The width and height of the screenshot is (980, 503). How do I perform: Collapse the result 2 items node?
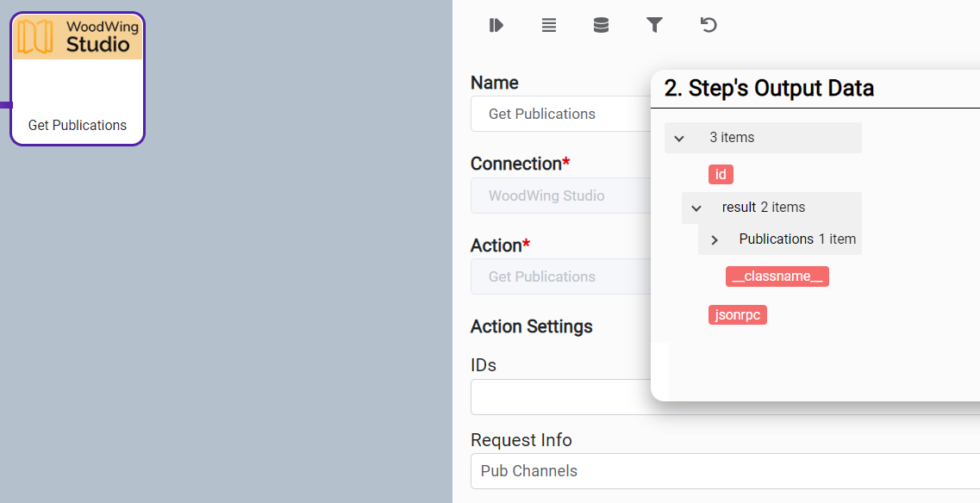(696, 208)
